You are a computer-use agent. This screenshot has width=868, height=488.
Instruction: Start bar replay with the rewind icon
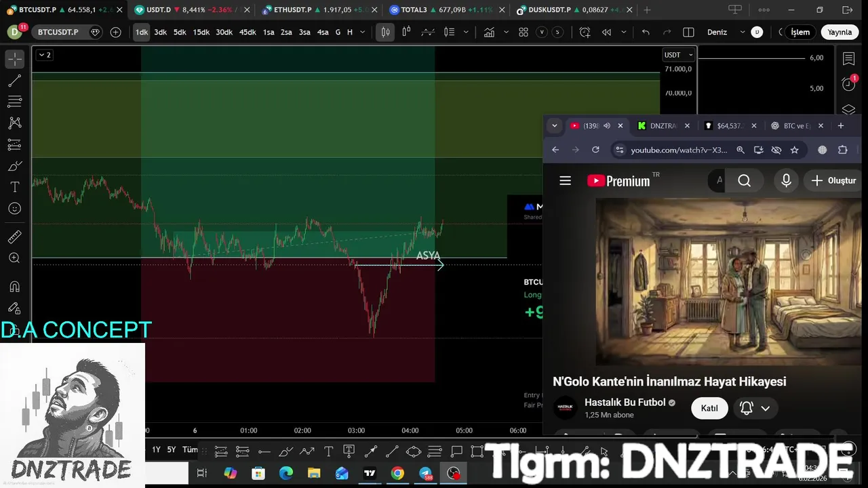click(606, 32)
